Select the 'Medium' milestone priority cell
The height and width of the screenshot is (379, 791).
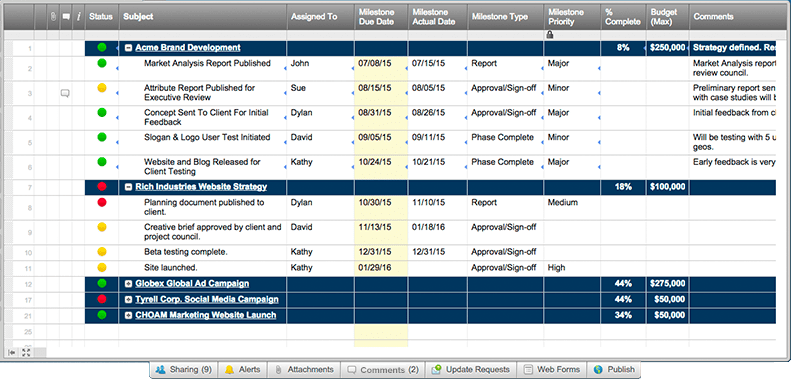pos(572,207)
